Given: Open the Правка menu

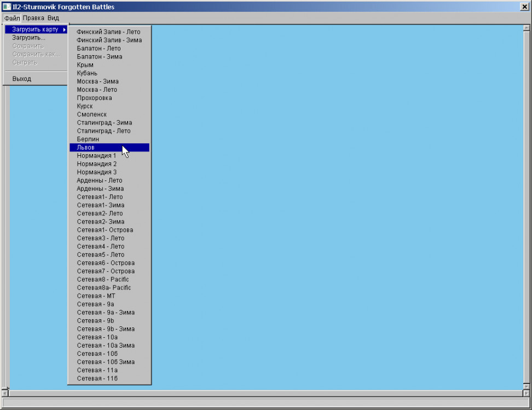Looking at the screenshot, I should click(x=33, y=18).
